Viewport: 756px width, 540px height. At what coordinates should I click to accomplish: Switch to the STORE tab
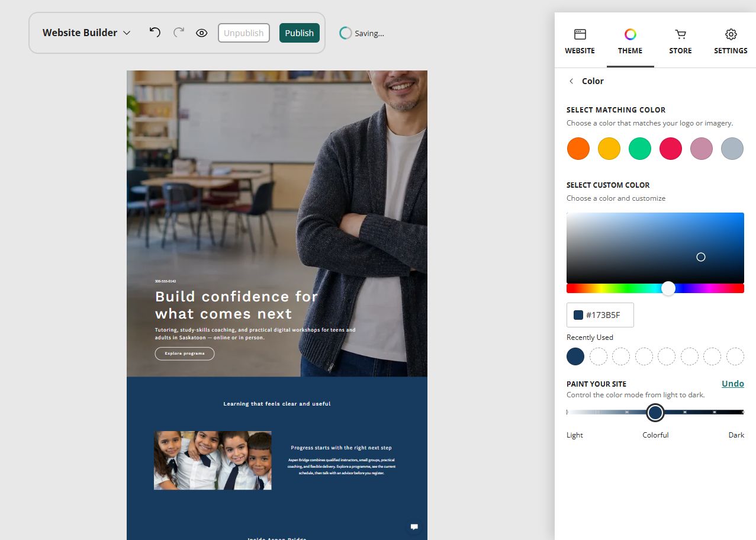680,41
